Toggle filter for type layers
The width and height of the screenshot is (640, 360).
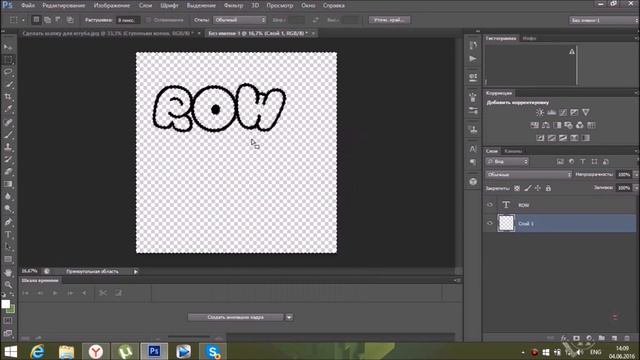tap(583, 162)
